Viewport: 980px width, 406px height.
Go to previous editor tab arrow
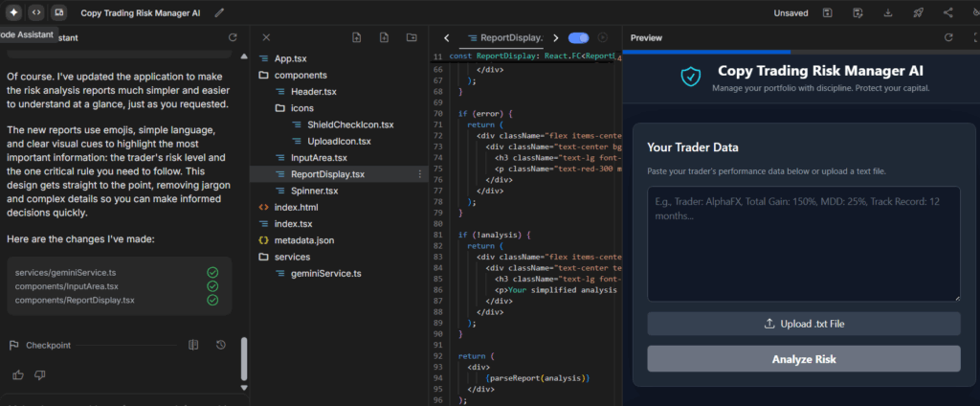point(446,38)
